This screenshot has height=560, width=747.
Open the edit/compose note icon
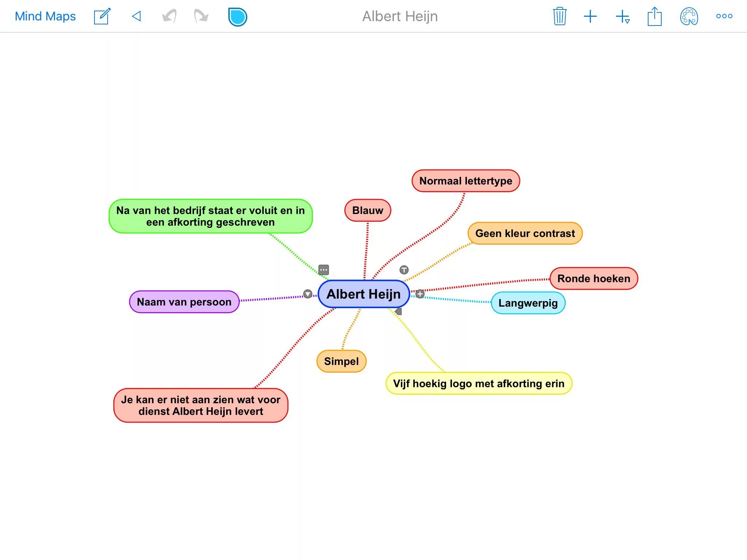pos(102,16)
